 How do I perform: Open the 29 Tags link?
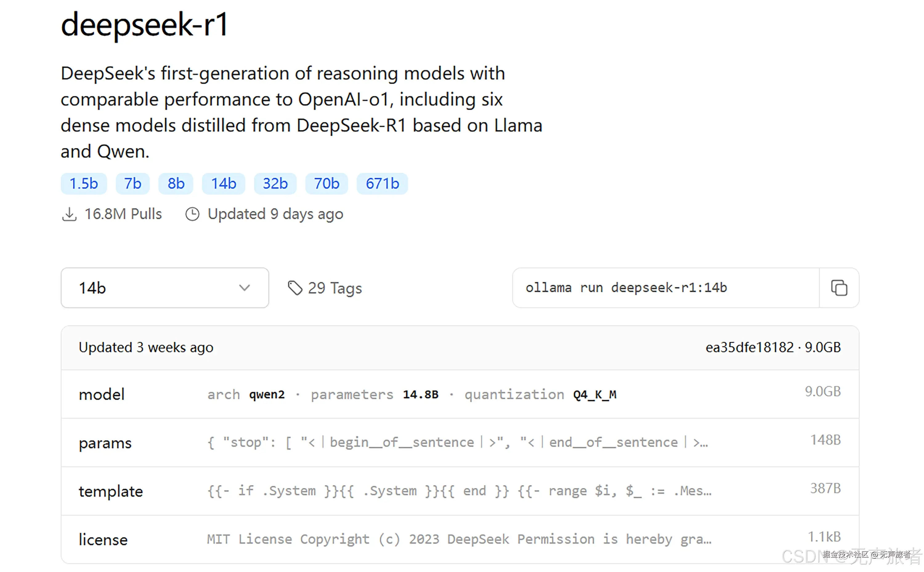coord(334,288)
